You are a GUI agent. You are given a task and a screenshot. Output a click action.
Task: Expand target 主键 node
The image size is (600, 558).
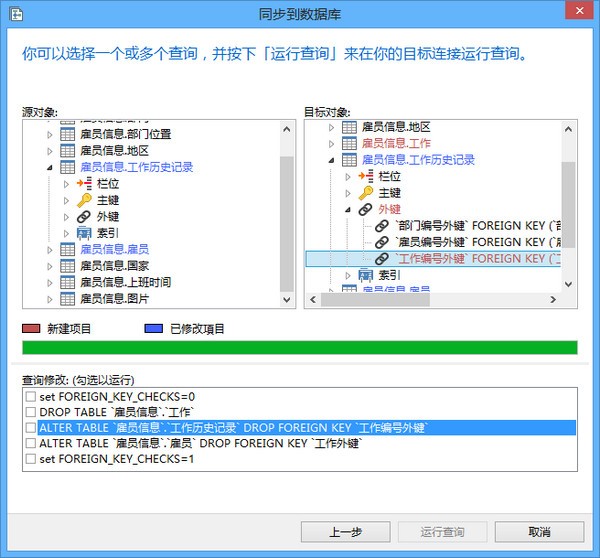pos(348,193)
